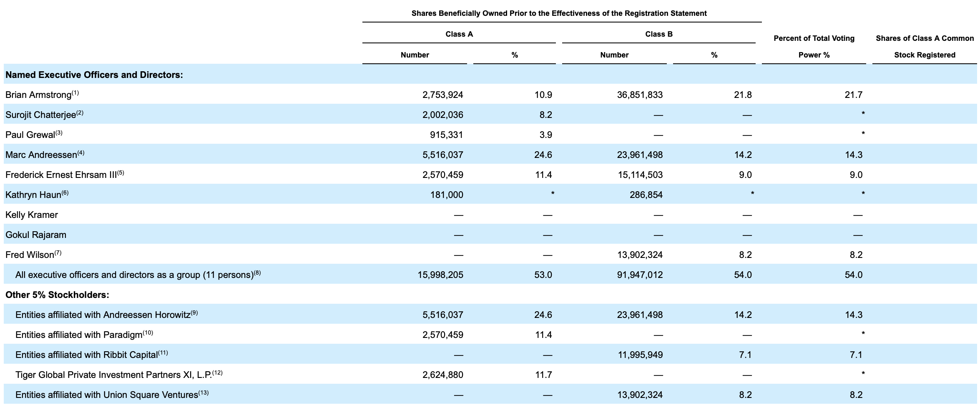Screen dimensions: 980x405
Task: Click Named Executive Officers and Directors heading
Action: pyautogui.click(x=94, y=75)
